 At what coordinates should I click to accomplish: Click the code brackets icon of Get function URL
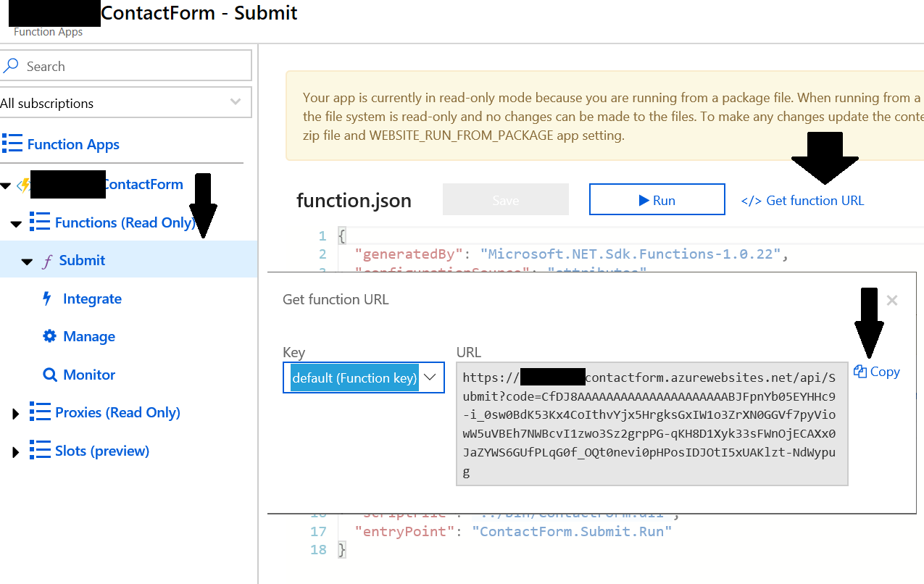tap(752, 201)
